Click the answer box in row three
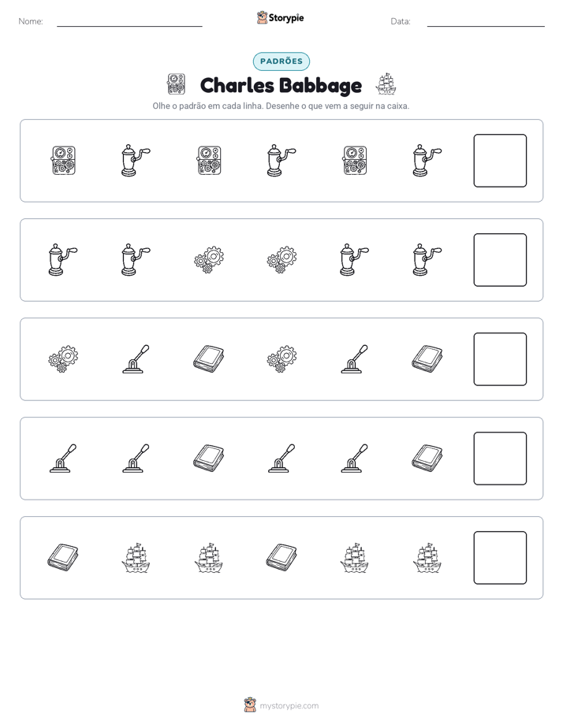The height and width of the screenshot is (728, 563). pyautogui.click(x=500, y=359)
